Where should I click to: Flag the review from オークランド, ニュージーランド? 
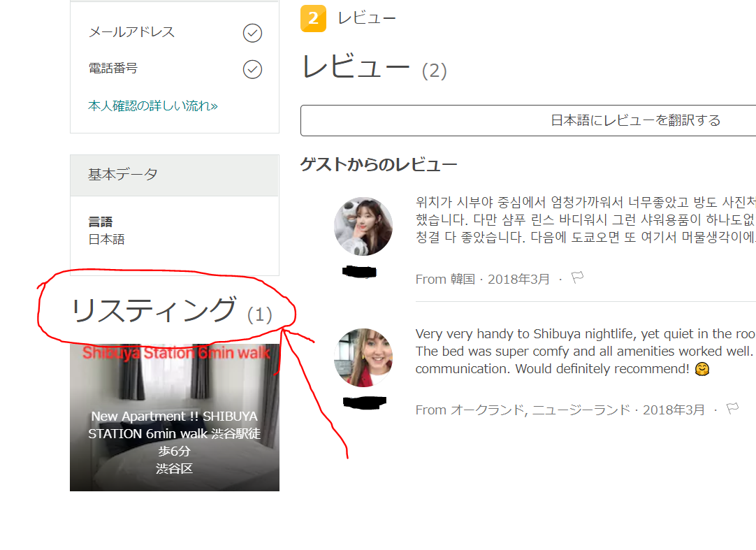tap(732, 410)
